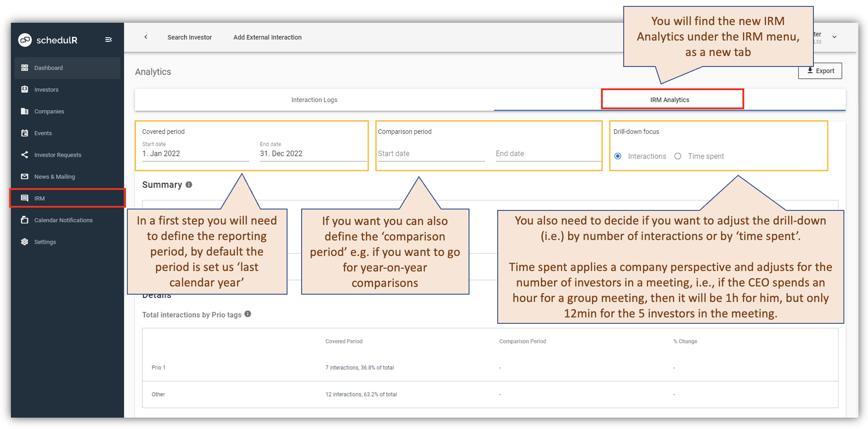Click the info icon next to Summary
Image resolution: width=868 pixels, height=429 pixels.
(x=189, y=184)
